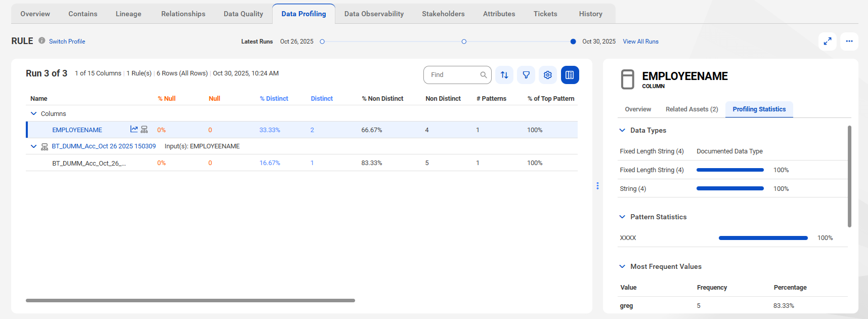Go to the Relationships tab

click(x=183, y=14)
